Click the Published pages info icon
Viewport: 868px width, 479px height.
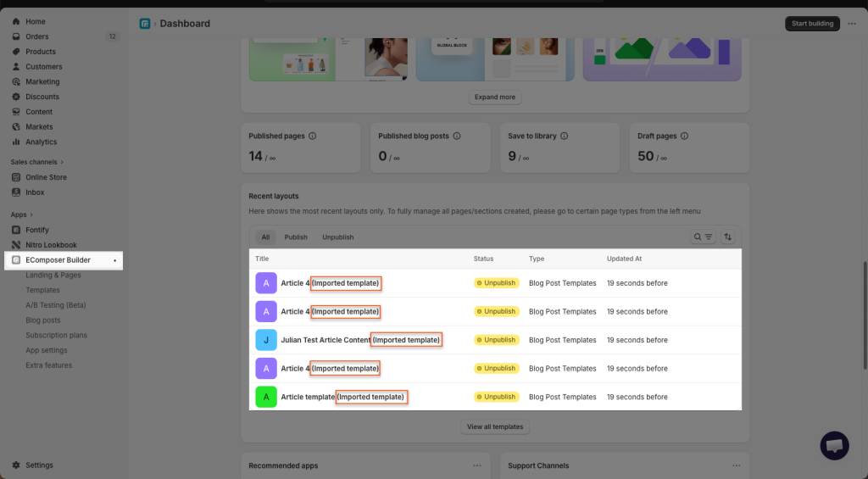point(312,136)
